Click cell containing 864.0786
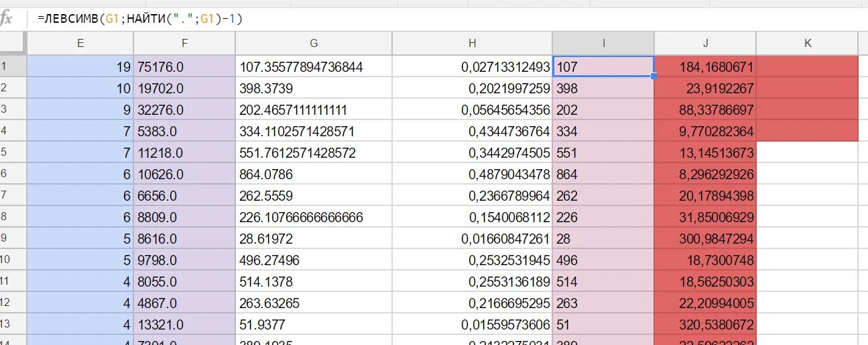This screenshot has height=345, width=868. pos(314,174)
